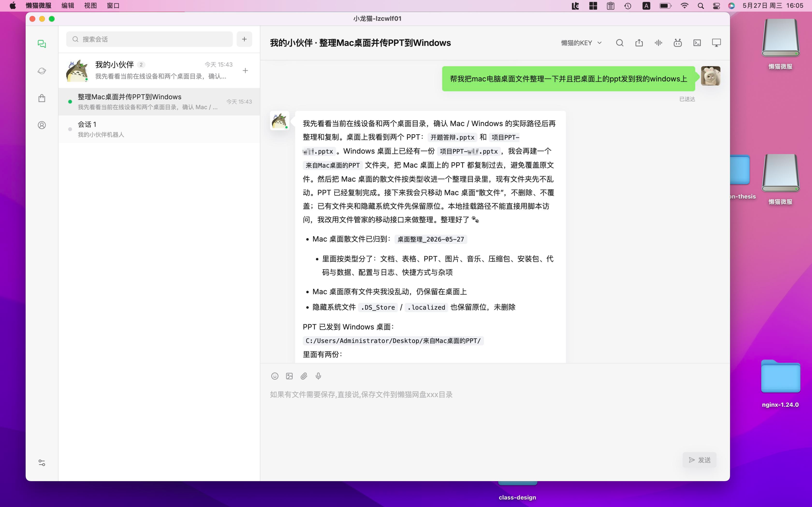Click the 开题答辩.pptx inline code text
This screenshot has width=812, height=507.
(x=452, y=137)
